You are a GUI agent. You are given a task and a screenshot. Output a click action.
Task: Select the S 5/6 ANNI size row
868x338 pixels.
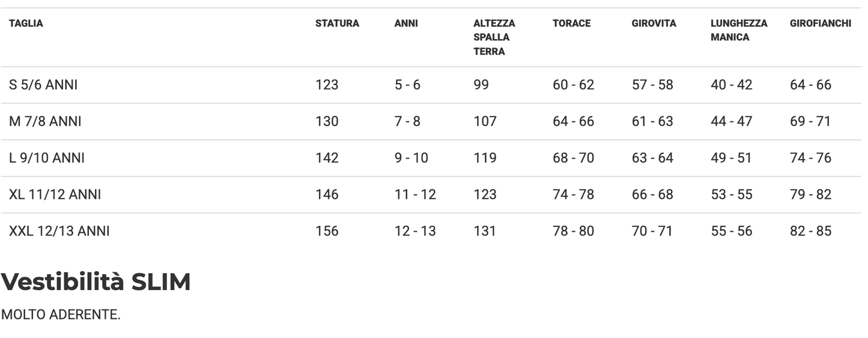(43, 85)
